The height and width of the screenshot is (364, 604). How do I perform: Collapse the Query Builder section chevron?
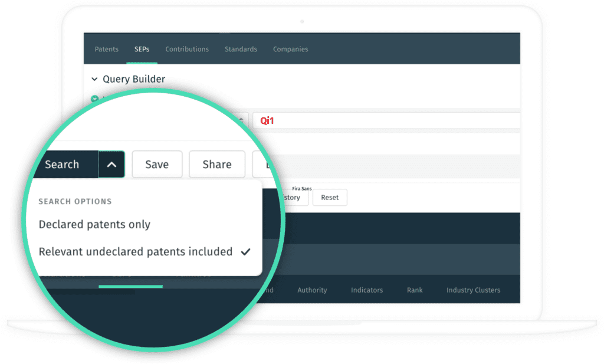click(x=94, y=79)
